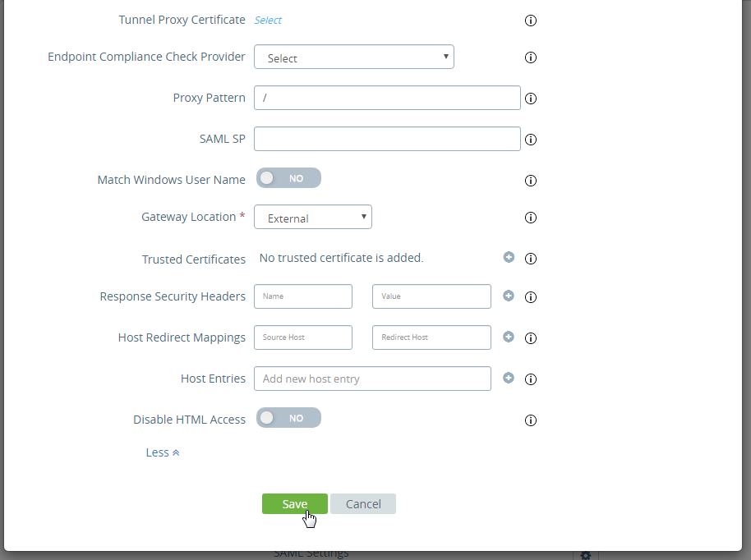Click into Proxy Pattern input field
Viewport: 751px width, 560px height.
(387, 98)
